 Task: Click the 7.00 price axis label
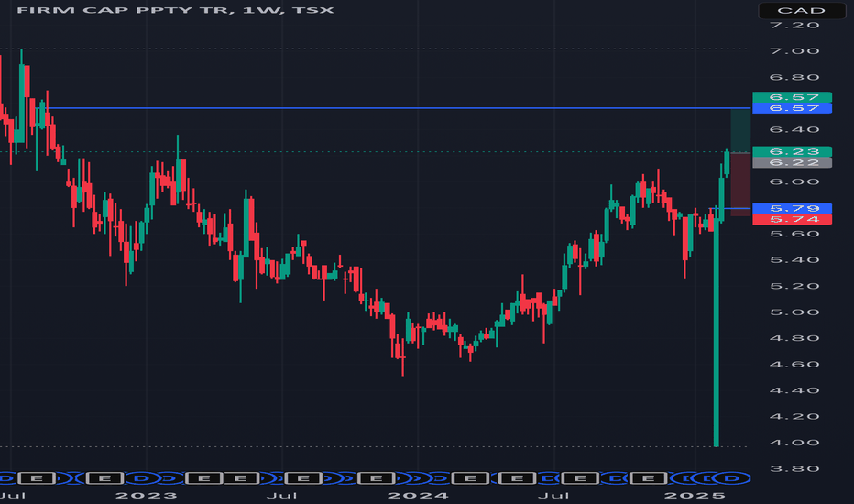point(794,51)
